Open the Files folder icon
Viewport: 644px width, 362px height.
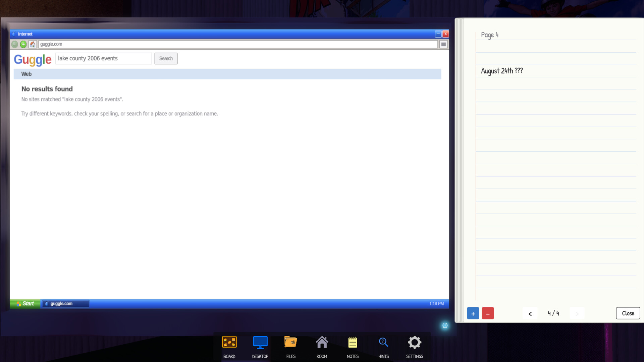click(x=291, y=342)
